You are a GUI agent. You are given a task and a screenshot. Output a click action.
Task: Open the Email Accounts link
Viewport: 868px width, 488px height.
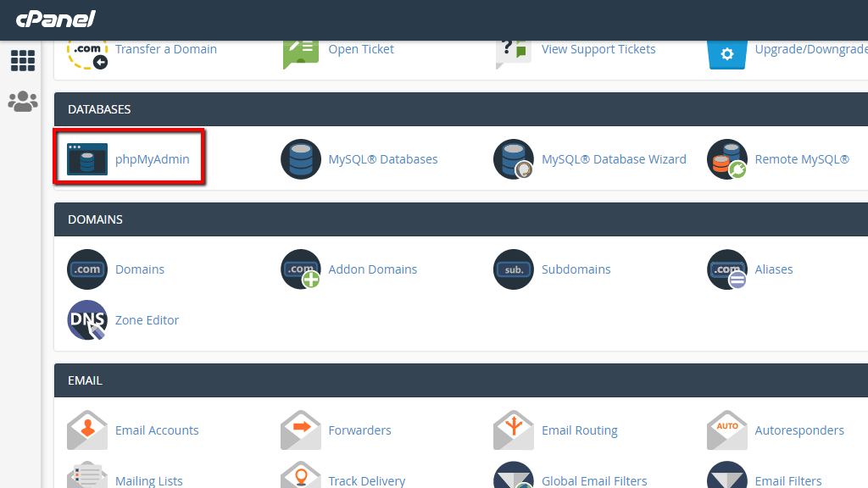point(157,430)
